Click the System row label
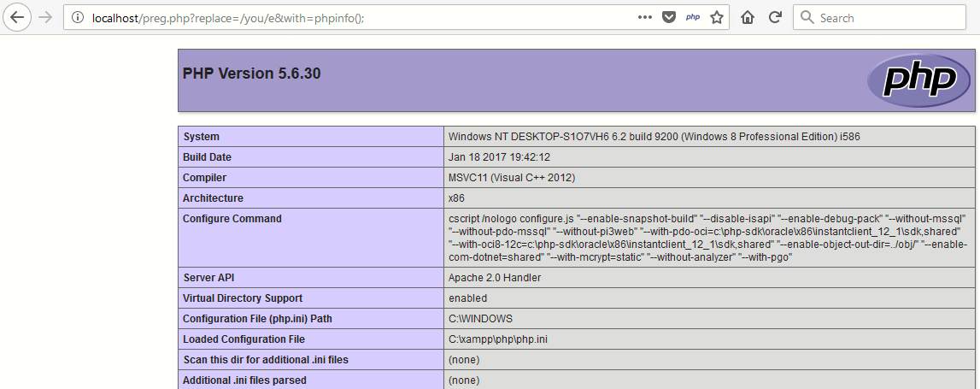This screenshot has height=389, width=980. [x=202, y=137]
